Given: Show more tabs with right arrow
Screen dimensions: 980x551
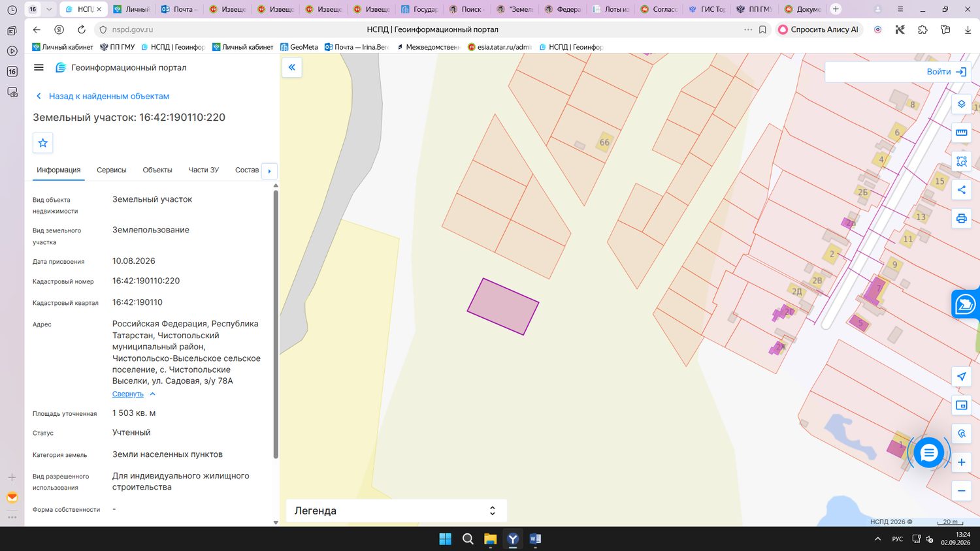Looking at the screenshot, I should point(269,171).
